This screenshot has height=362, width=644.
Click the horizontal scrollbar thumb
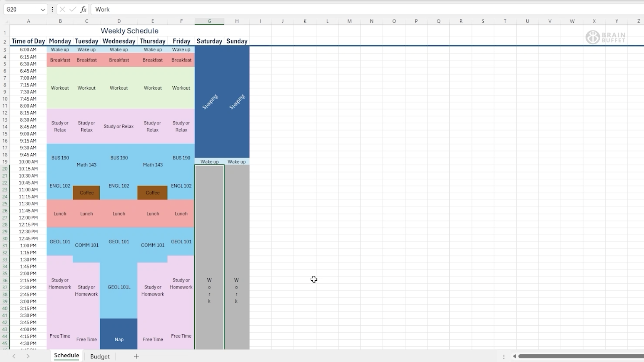581,356
